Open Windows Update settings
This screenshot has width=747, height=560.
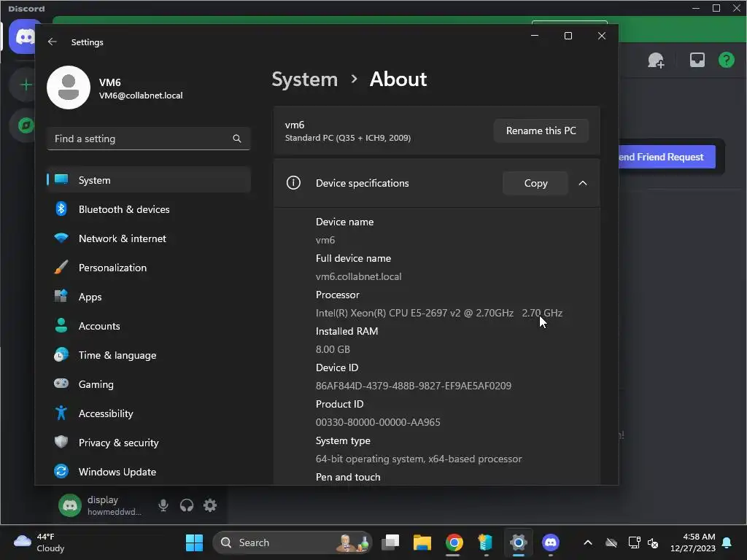149,472
